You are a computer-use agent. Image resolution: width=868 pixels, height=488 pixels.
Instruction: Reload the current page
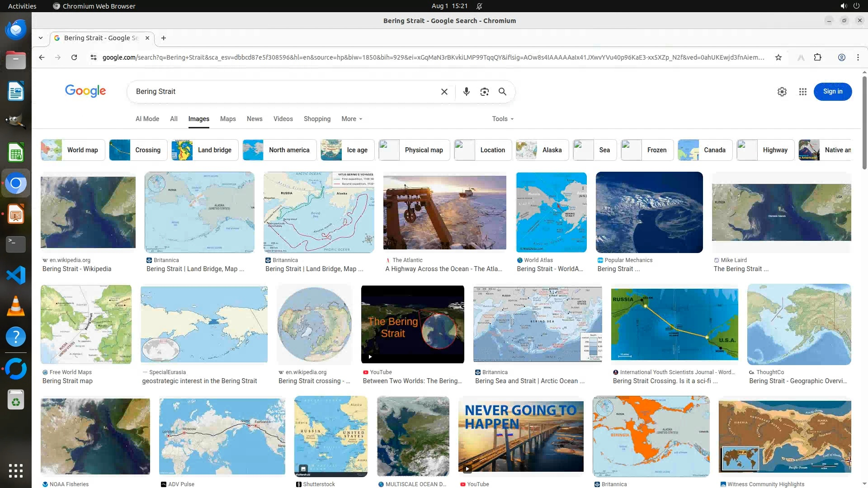74,57
